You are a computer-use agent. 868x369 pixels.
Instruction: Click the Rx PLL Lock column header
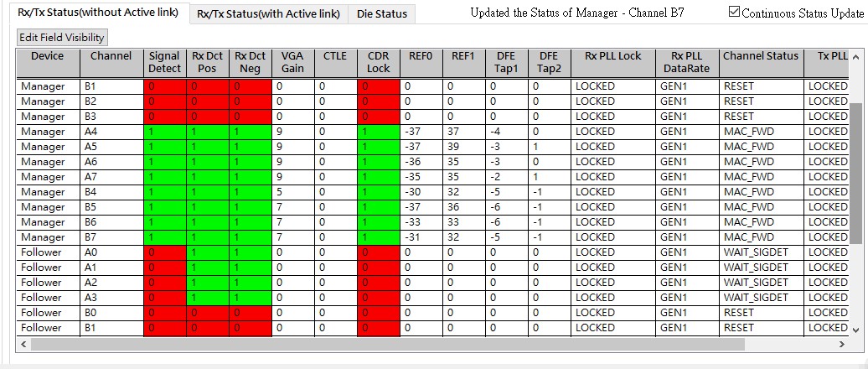[x=612, y=63]
